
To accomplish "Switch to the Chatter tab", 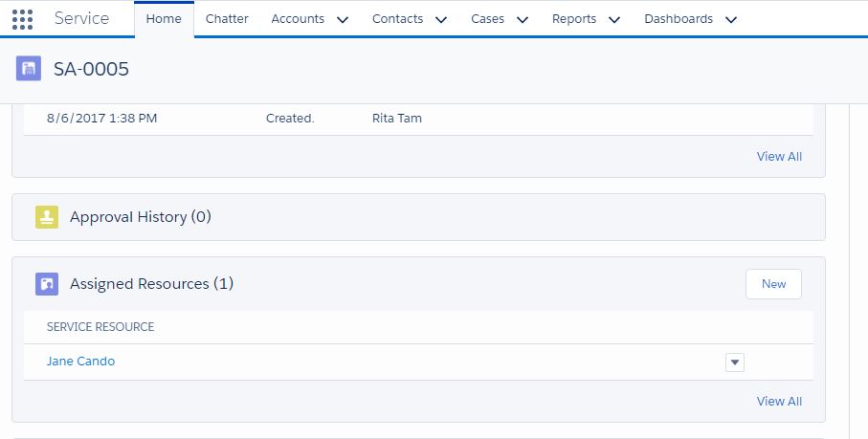I will pos(227,19).
